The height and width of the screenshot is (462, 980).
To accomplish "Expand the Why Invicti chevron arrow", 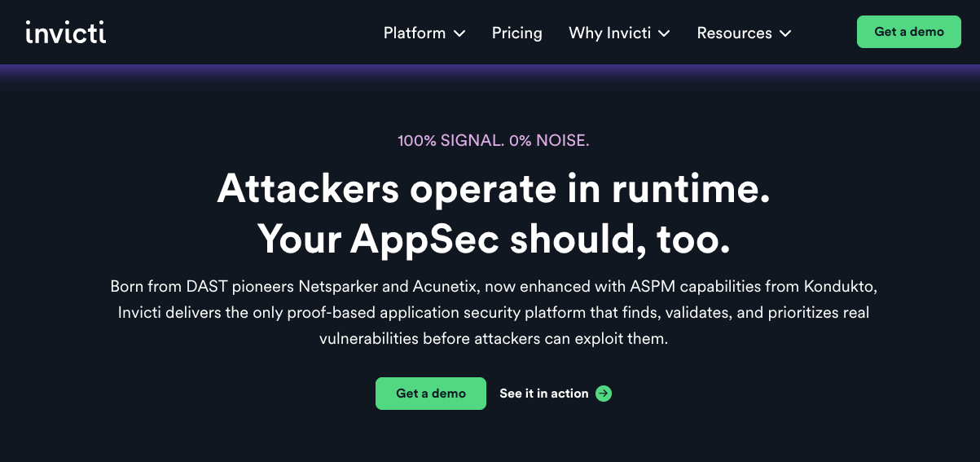I will 664,33.
